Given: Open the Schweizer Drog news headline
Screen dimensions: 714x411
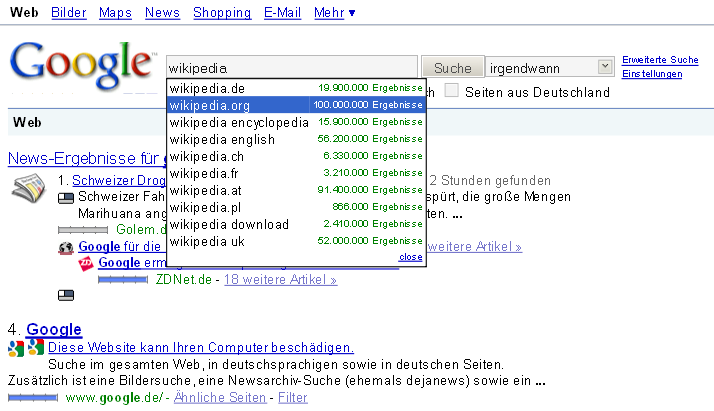Looking at the screenshot, I should (119, 180).
